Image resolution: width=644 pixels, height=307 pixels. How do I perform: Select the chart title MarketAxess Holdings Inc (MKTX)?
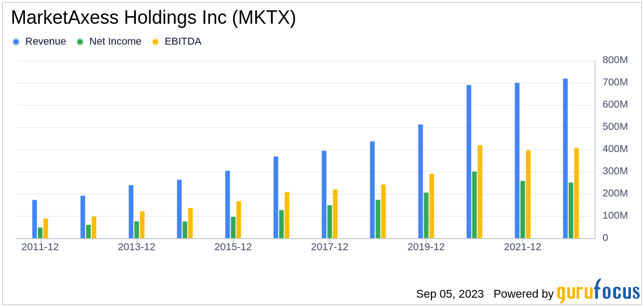tap(153, 18)
